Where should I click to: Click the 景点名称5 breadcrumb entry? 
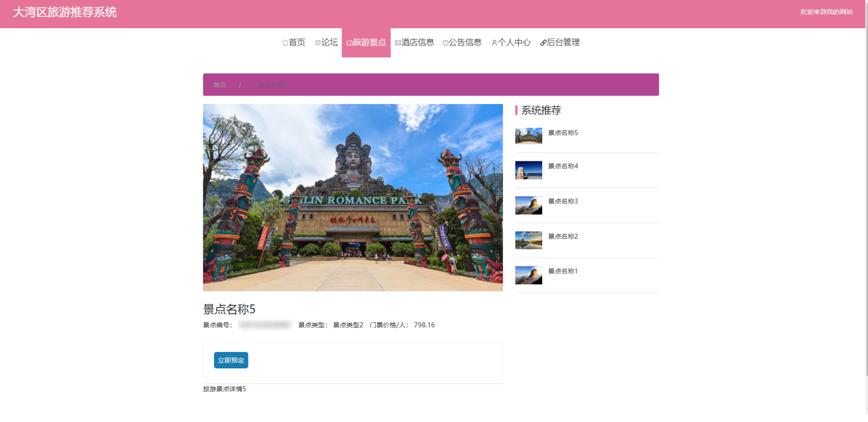[x=272, y=85]
